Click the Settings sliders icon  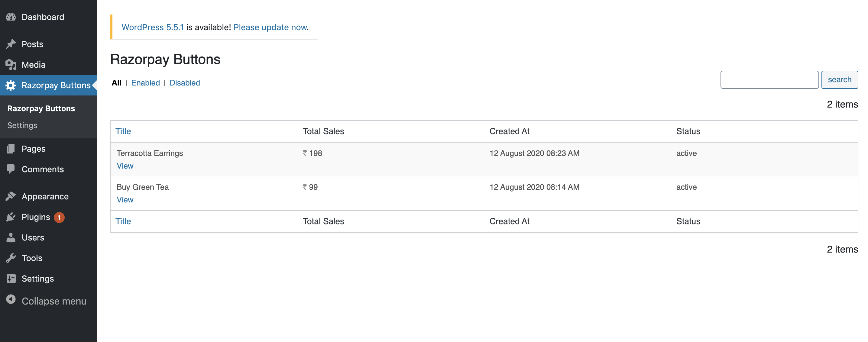click(11, 279)
